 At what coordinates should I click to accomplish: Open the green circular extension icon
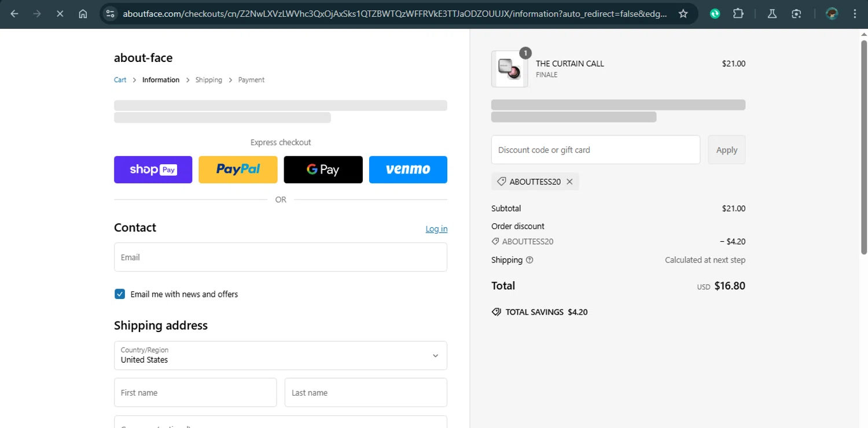pos(715,14)
